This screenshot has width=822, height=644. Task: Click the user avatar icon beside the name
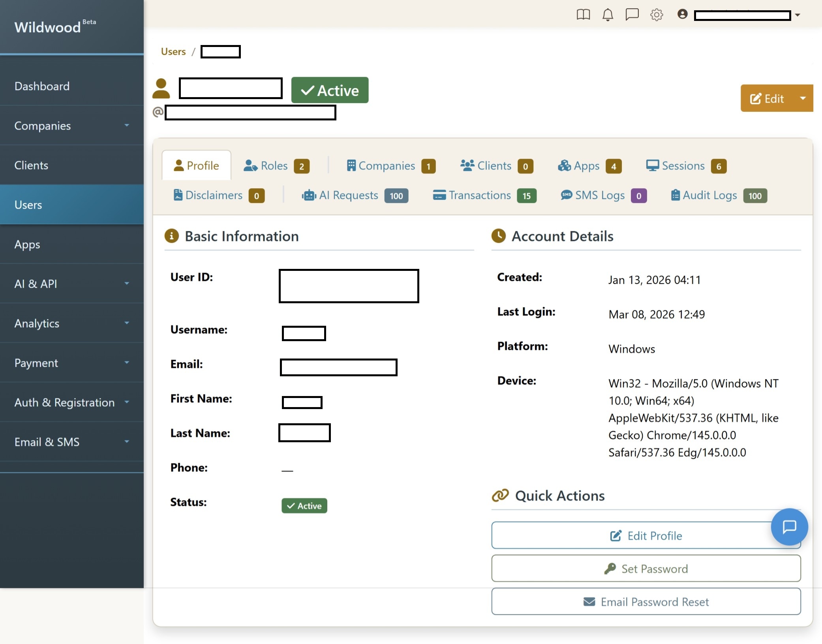point(162,88)
